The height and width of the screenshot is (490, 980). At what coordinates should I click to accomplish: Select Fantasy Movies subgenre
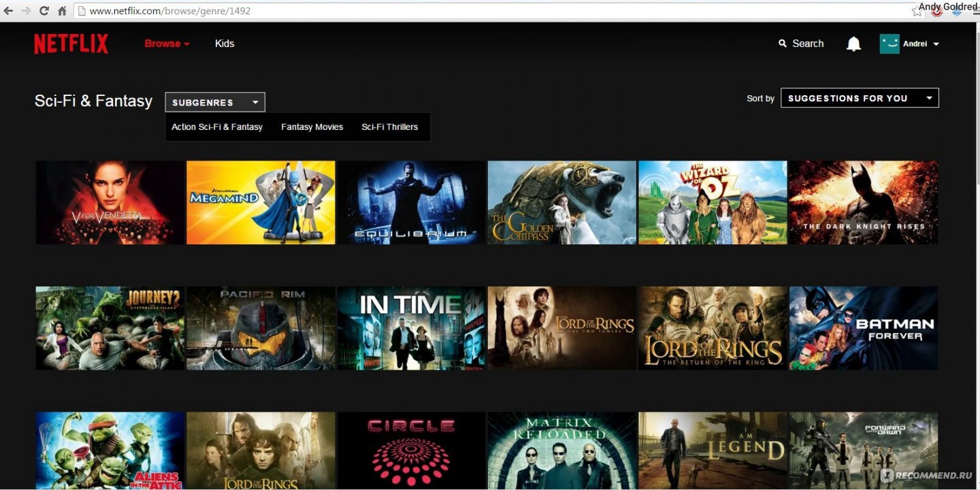(312, 127)
